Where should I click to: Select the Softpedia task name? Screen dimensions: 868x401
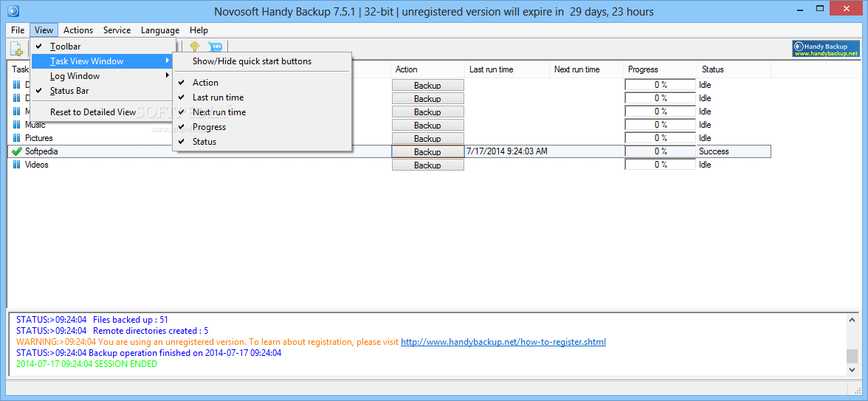click(x=41, y=151)
